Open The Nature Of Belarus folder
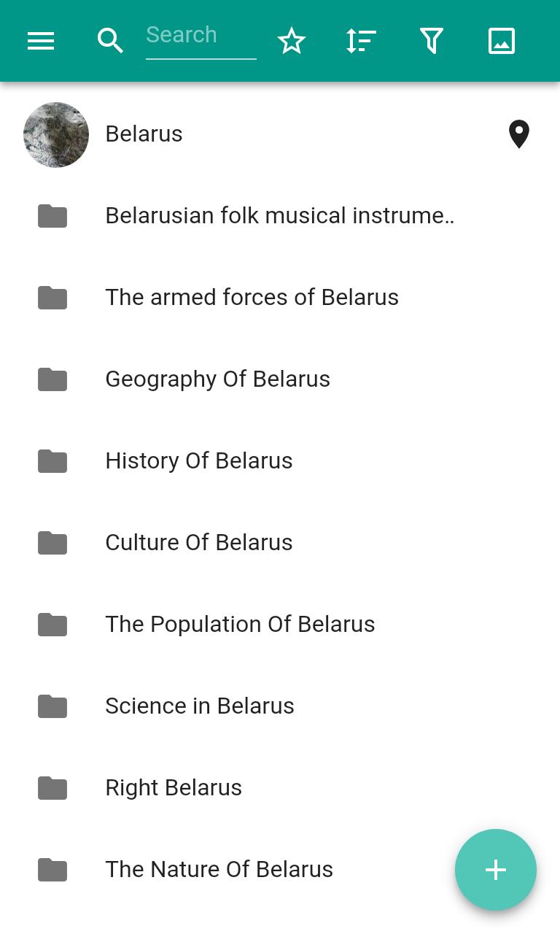This screenshot has width=560, height=934. pyautogui.click(x=280, y=870)
